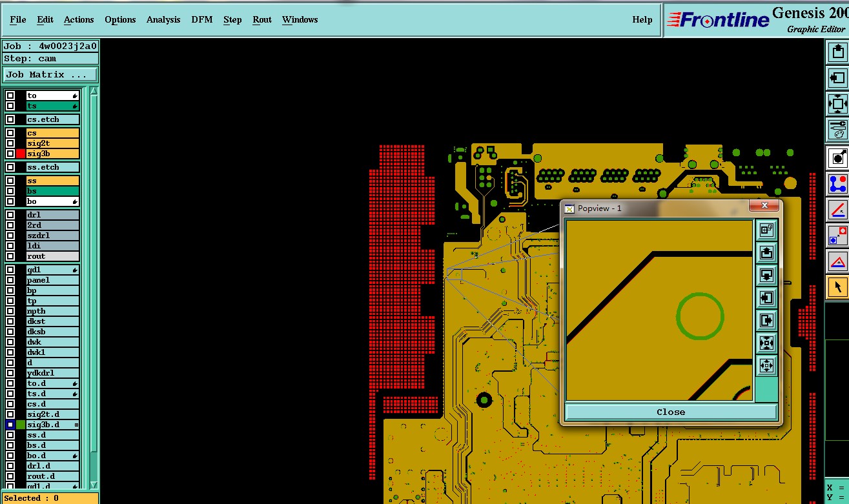
Task: Open the Options menu
Action: pyautogui.click(x=120, y=19)
